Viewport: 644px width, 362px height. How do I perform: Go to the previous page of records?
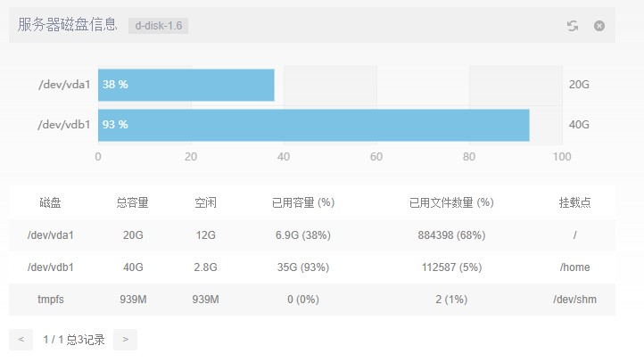pyautogui.click(x=21, y=339)
